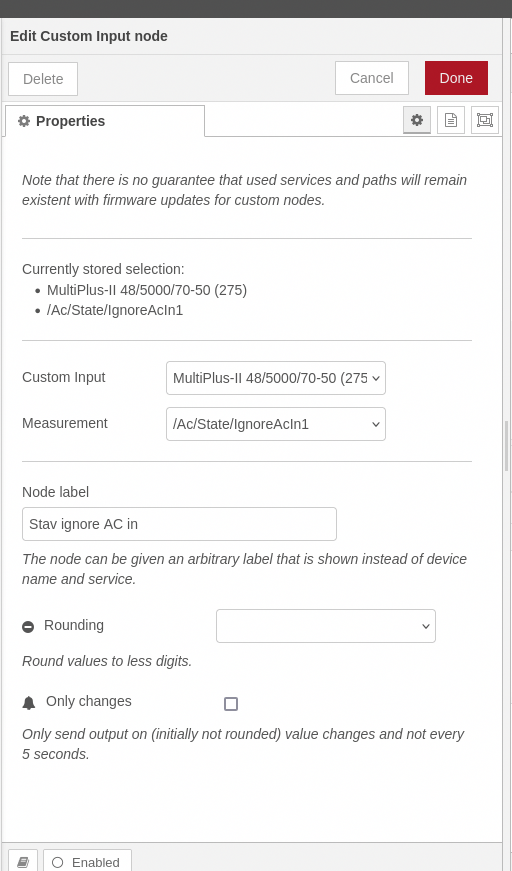512x871 pixels.
Task: Click the Delete button
Action: pos(43,79)
